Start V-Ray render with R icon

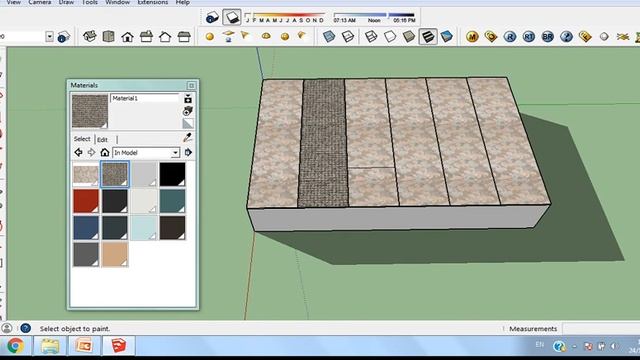[x=510, y=37]
